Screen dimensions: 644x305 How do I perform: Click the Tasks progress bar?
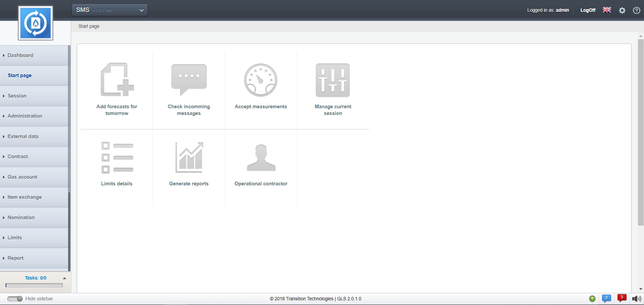(34, 285)
